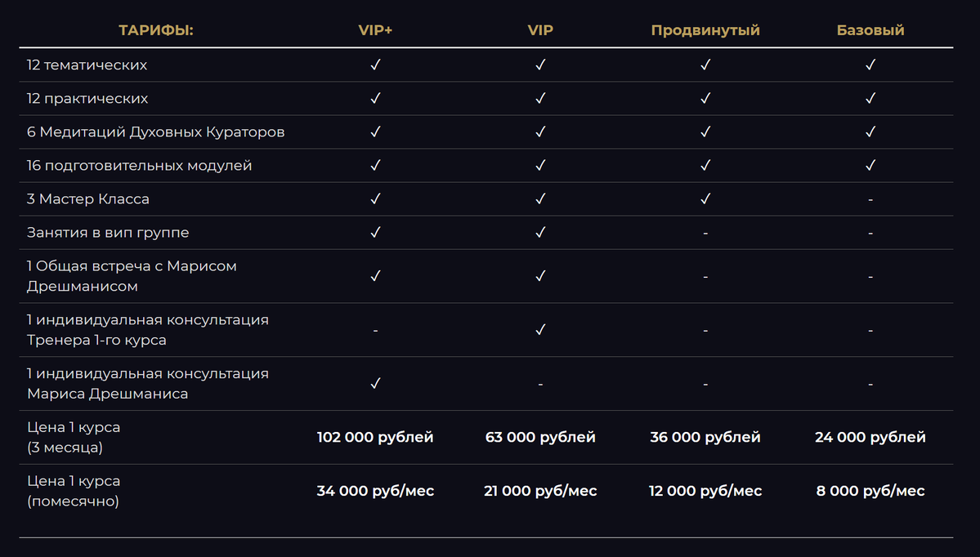The width and height of the screenshot is (980, 557).
Task: Select the VIP+ tariff column header
Action: (x=375, y=30)
